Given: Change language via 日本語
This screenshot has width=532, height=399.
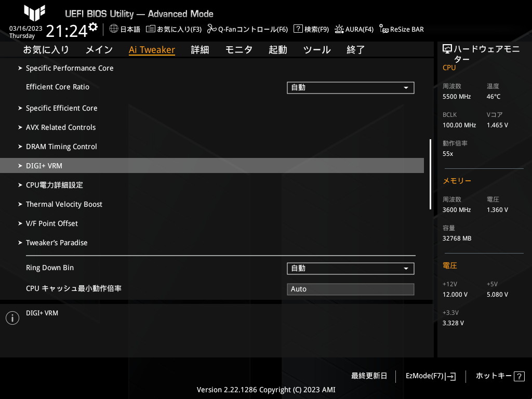Looking at the screenshot, I should (x=130, y=30).
